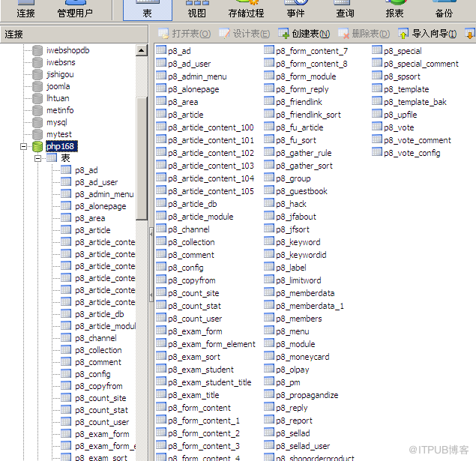Viewport: 476px width, 461px height.
Task: Click the 连接 (Connection) toolbar button
Action: pos(25,10)
